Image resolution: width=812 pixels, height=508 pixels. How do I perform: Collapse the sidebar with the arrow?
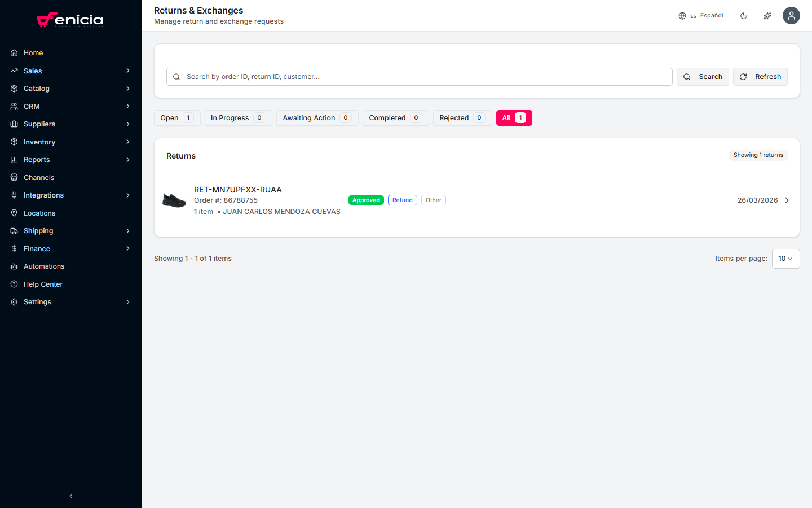tap(70, 496)
